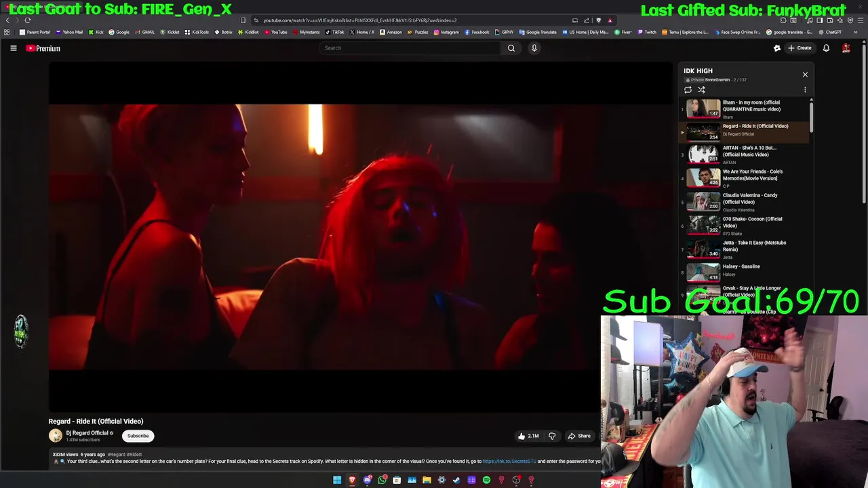Open Parent Portal bookmark
Viewport: 868px width, 488px height.
pyautogui.click(x=35, y=32)
